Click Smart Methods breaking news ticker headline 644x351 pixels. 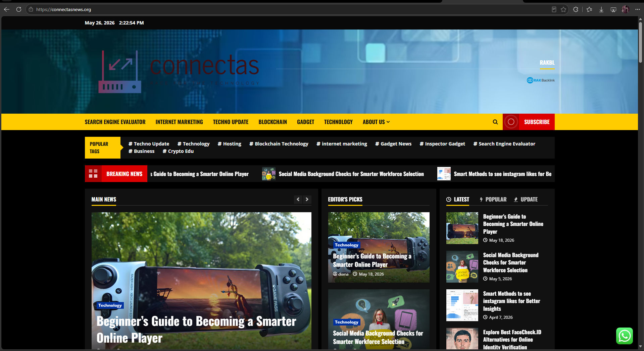coord(503,174)
